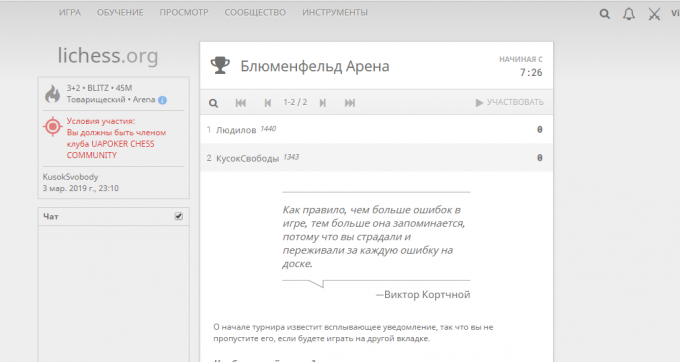Screen dimensions: 680x362
Task: Open notifications bell icon
Action: (629, 14)
